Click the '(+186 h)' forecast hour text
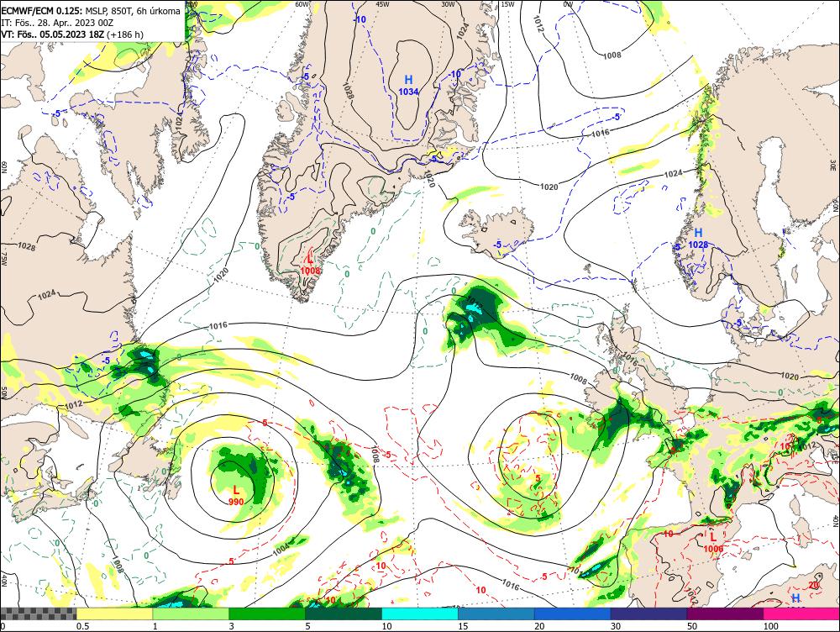Image resolution: width=840 pixels, height=632 pixels. tap(125, 34)
